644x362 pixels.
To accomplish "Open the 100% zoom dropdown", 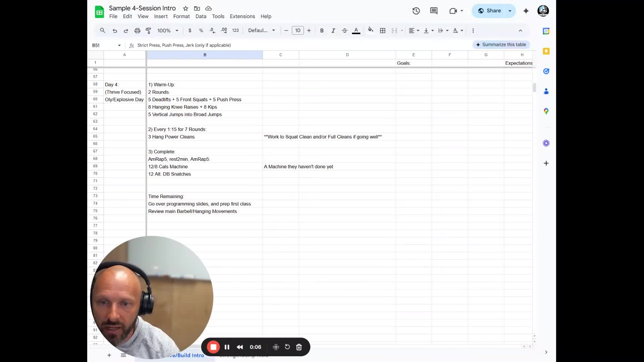I will pyautogui.click(x=168, y=31).
